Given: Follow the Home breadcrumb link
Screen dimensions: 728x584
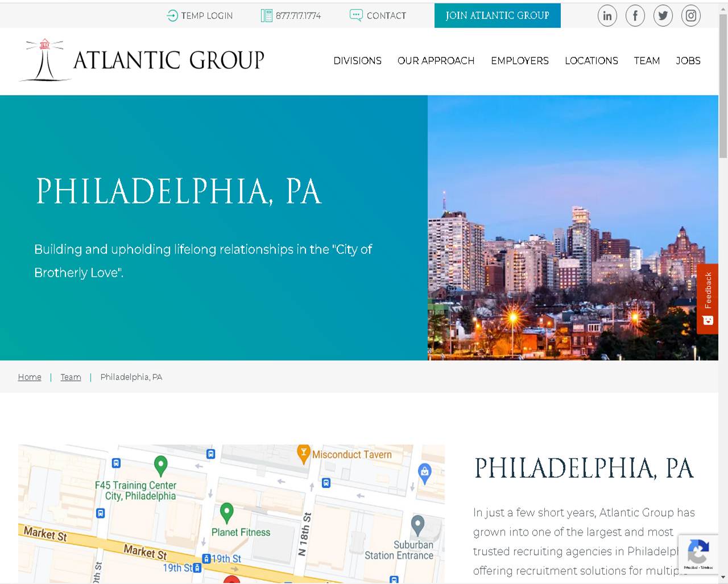Looking at the screenshot, I should 30,377.
